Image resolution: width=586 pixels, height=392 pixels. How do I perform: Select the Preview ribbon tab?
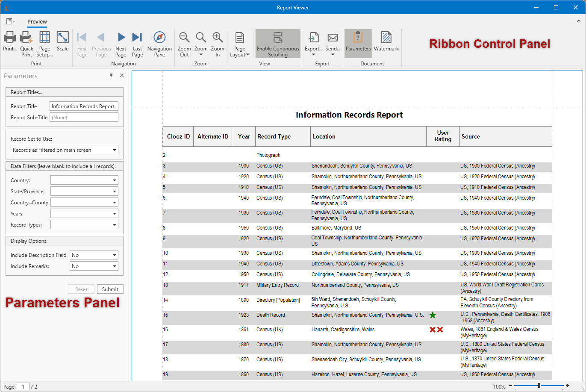click(x=37, y=22)
